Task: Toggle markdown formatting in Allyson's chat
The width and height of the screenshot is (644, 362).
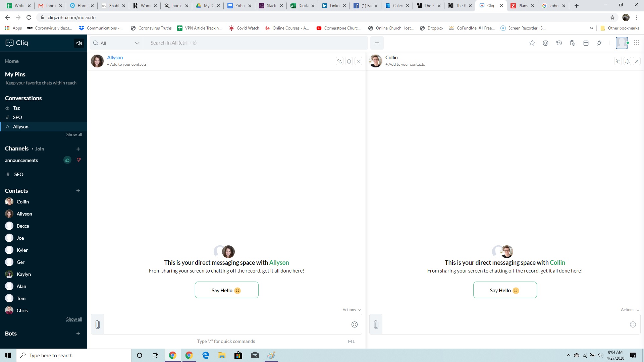Action: (x=351, y=342)
